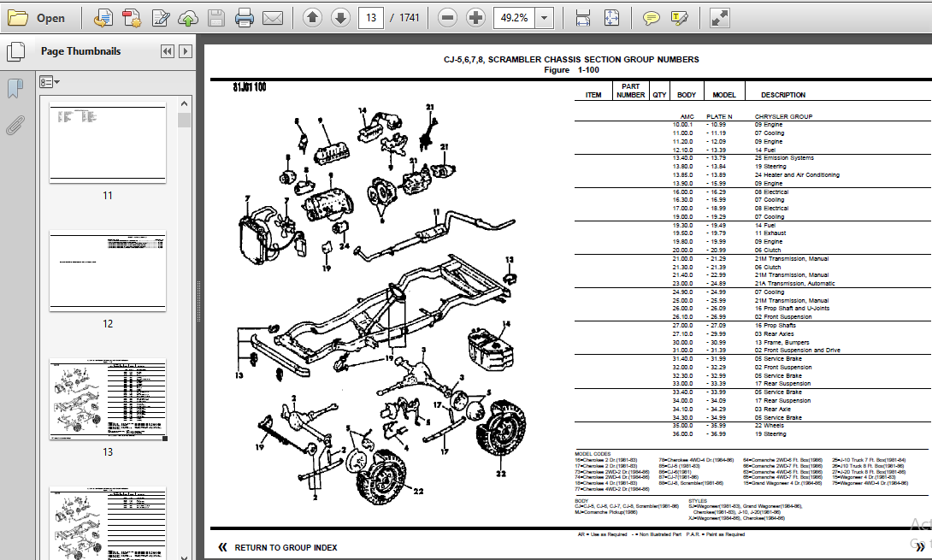
Task: Click '21A Transmission, Automatic' row
Action: tap(794, 284)
